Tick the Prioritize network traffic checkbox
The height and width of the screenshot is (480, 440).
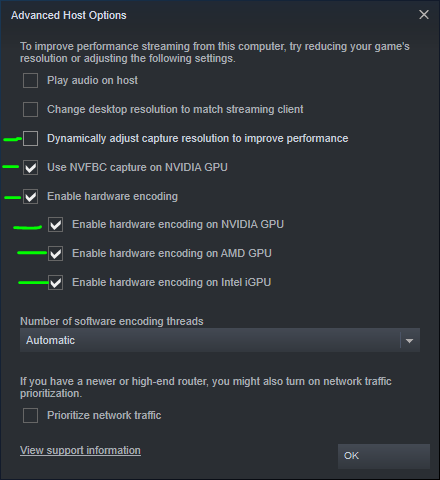click(30, 416)
